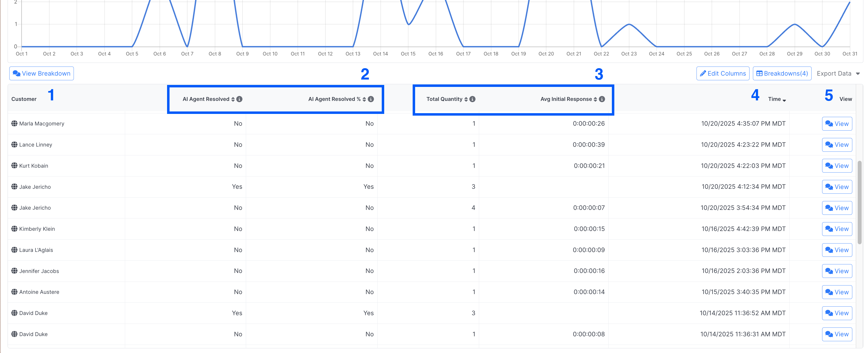This screenshot has width=868, height=353.
Task: Sort by Total Quantity column arrows
Action: point(466,99)
